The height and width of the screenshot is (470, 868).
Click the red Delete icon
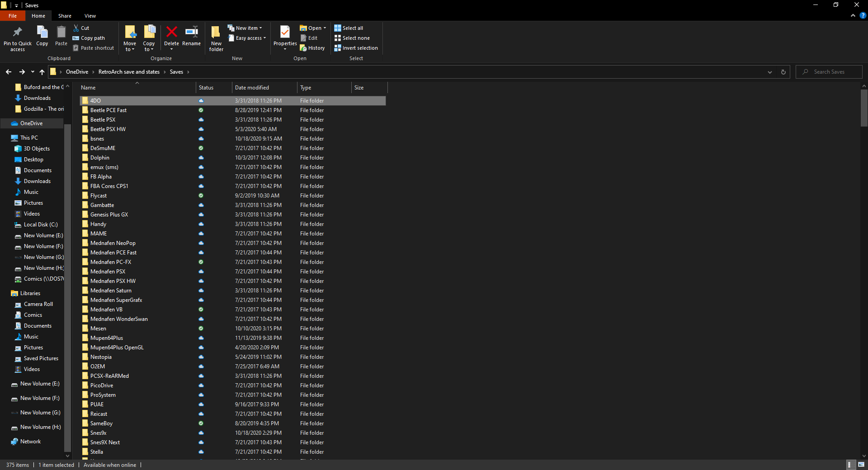171,32
